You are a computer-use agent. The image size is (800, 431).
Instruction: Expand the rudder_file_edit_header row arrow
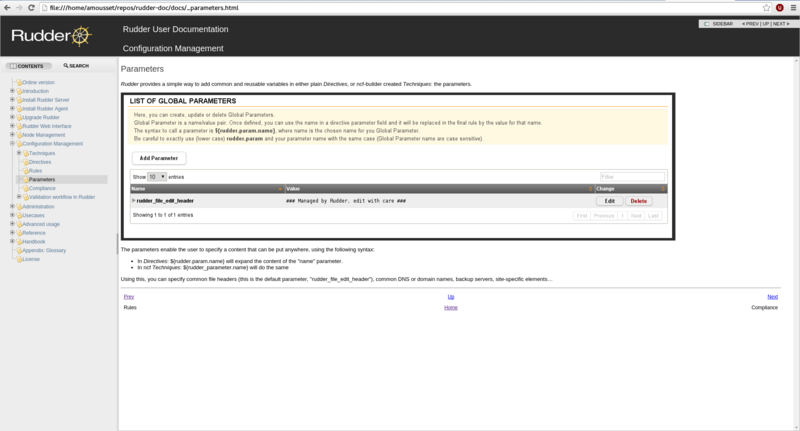tap(134, 200)
